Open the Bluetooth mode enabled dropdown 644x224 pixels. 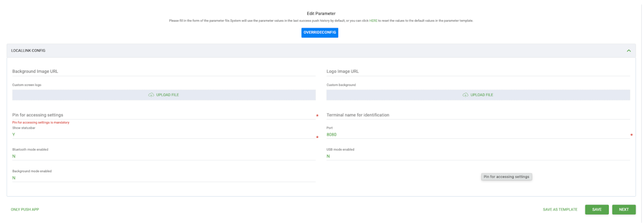point(164,156)
